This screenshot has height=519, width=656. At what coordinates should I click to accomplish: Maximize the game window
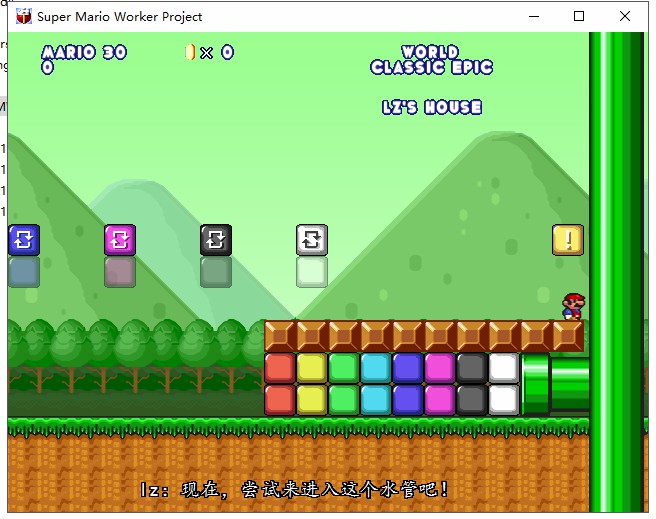click(579, 16)
